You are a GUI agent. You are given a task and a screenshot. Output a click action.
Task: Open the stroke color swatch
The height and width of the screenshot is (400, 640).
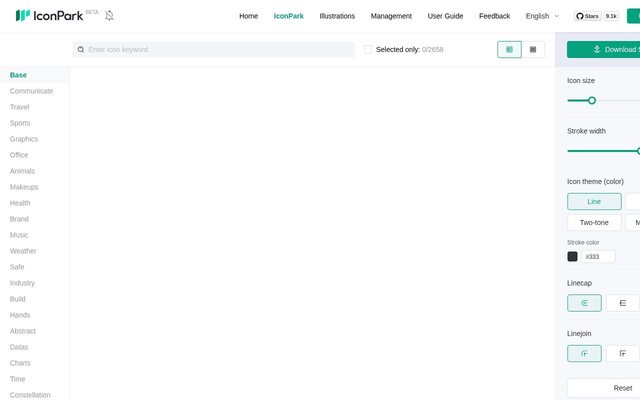pos(572,256)
